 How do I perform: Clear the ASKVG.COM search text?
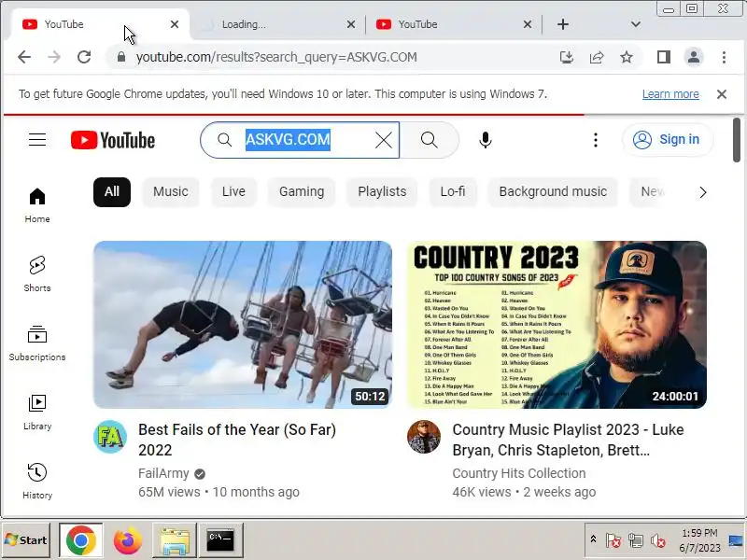[384, 140]
